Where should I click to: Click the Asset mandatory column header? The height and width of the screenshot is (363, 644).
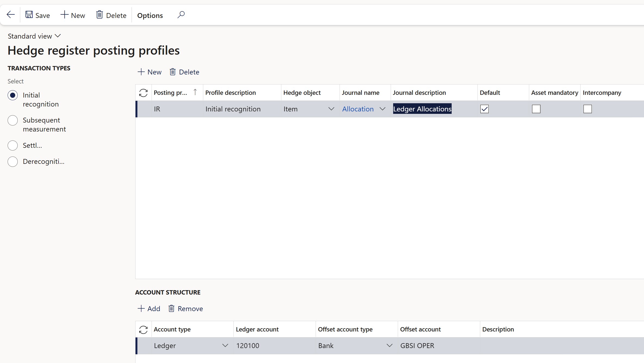(x=554, y=93)
